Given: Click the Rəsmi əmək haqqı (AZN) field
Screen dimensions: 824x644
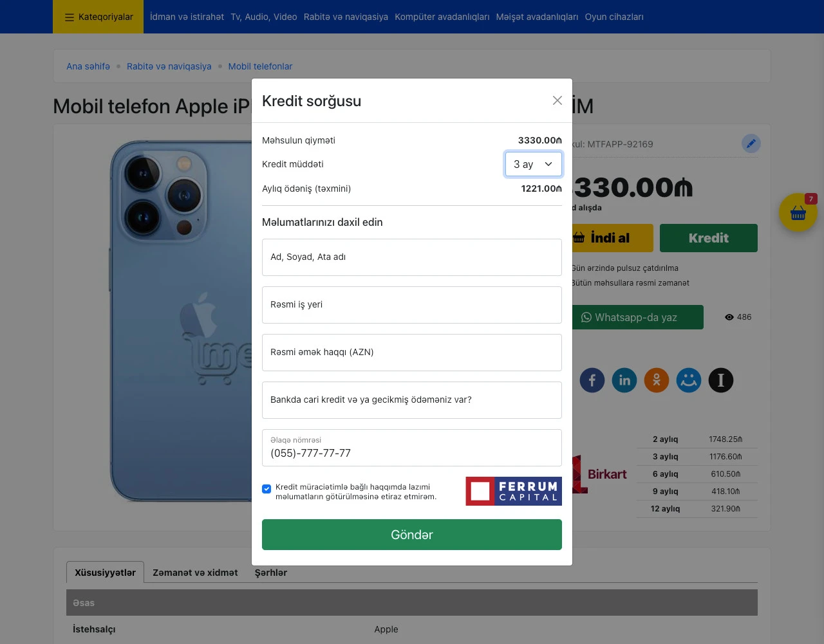Looking at the screenshot, I should tap(412, 353).
